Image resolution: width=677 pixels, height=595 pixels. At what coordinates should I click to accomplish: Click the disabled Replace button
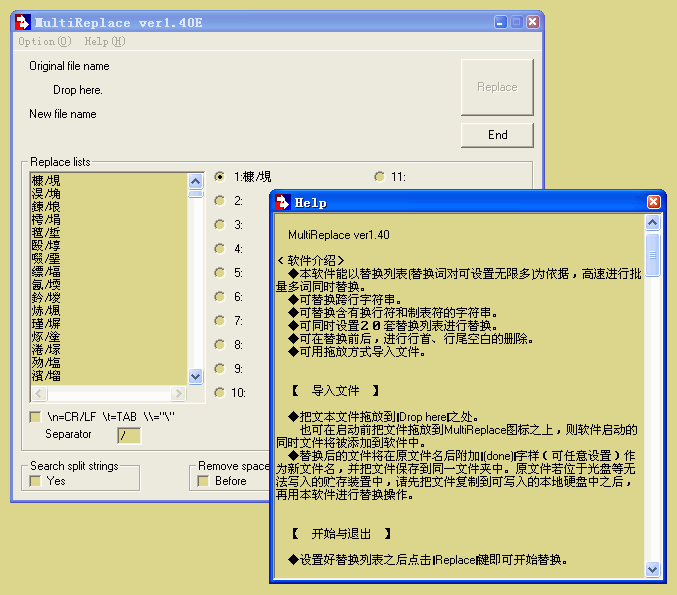pos(497,87)
